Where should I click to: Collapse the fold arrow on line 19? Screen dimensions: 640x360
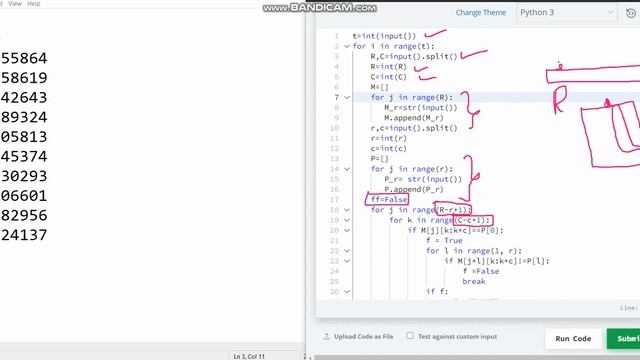click(347, 220)
